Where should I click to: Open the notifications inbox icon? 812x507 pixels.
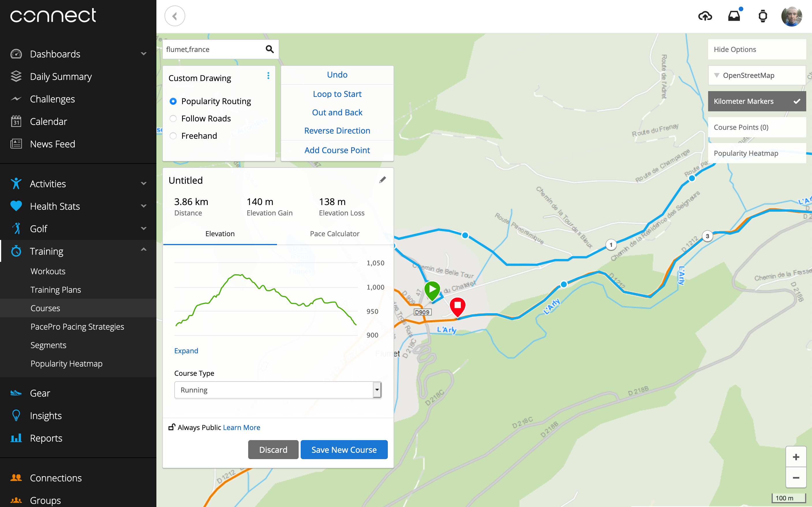coord(734,16)
